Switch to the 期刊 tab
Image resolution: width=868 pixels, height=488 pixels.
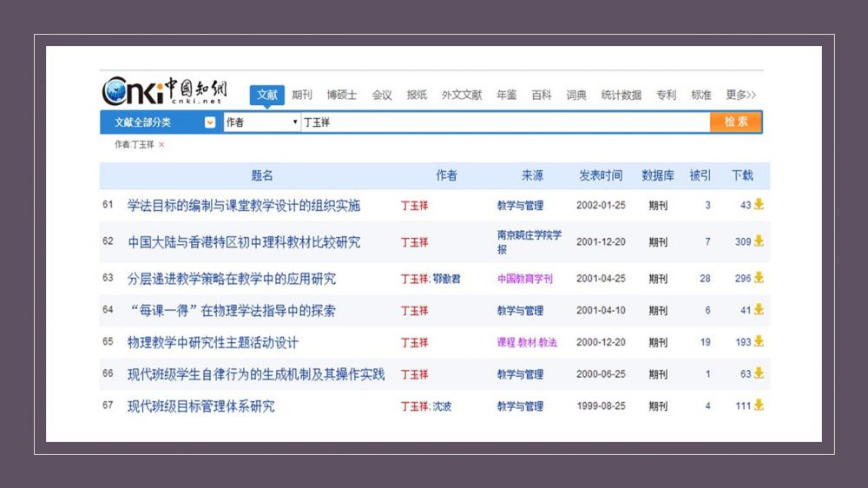click(x=302, y=95)
